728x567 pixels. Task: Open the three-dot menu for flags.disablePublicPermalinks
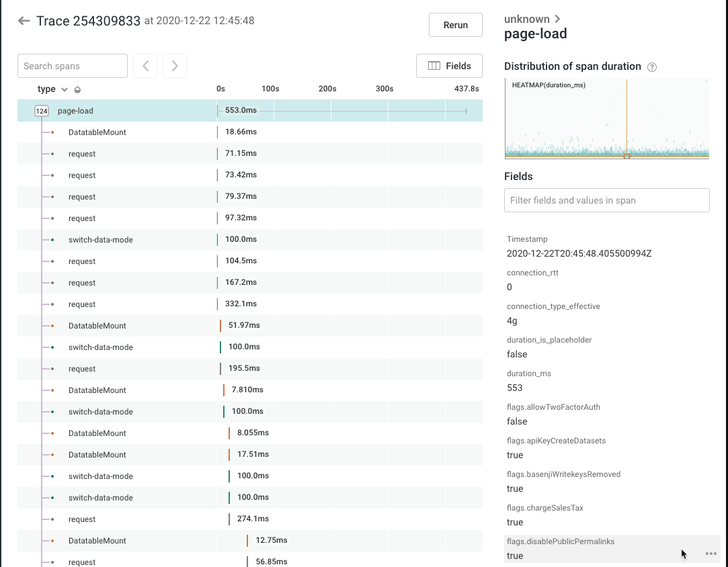pos(711,554)
